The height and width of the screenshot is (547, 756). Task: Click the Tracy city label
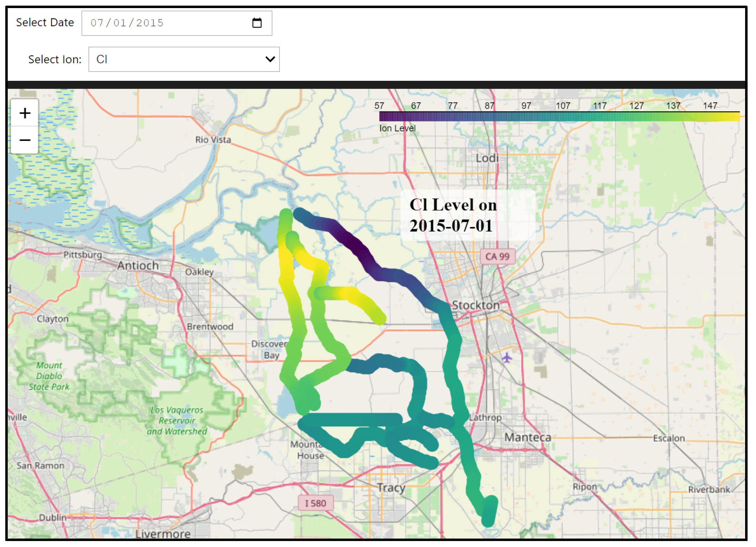[x=391, y=488]
